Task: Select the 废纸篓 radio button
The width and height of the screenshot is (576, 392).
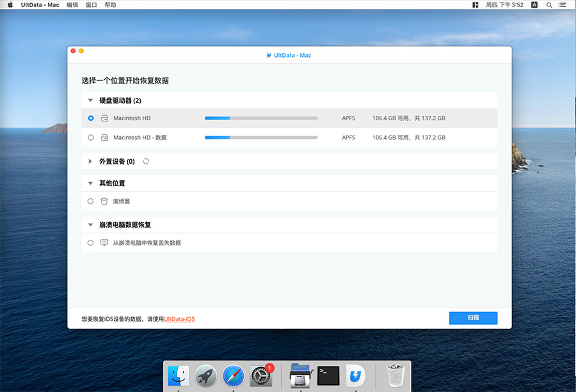Action: click(90, 201)
